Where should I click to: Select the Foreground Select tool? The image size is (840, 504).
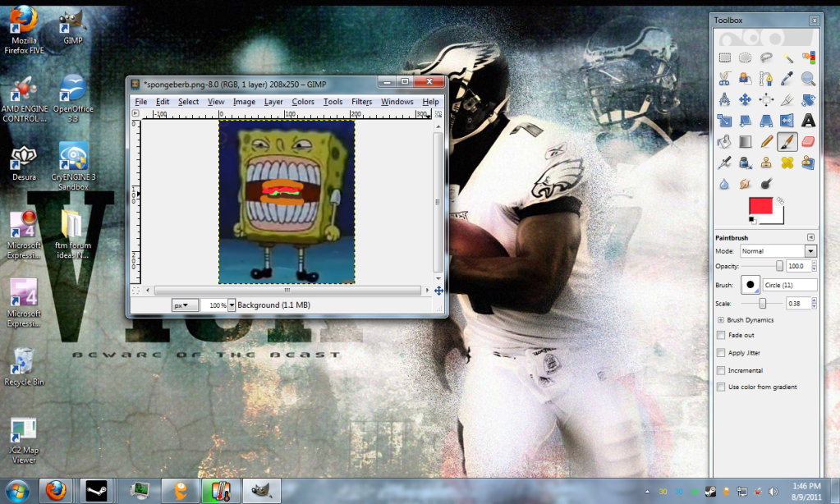[746, 79]
